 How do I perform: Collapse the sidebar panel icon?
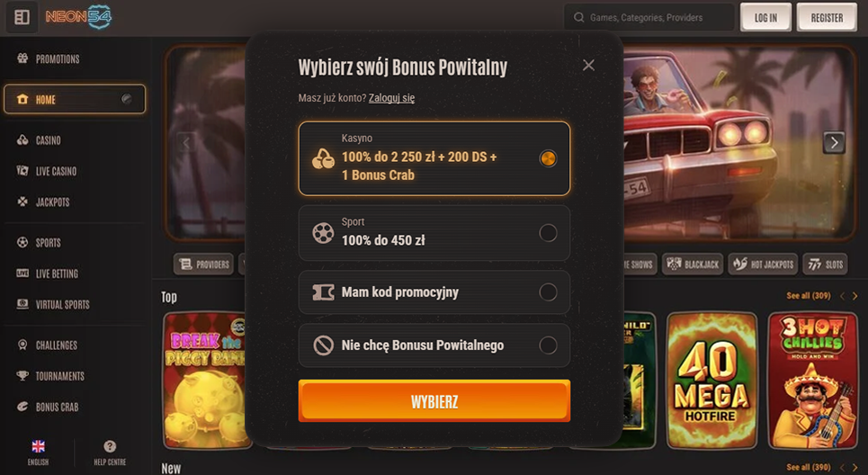[22, 17]
